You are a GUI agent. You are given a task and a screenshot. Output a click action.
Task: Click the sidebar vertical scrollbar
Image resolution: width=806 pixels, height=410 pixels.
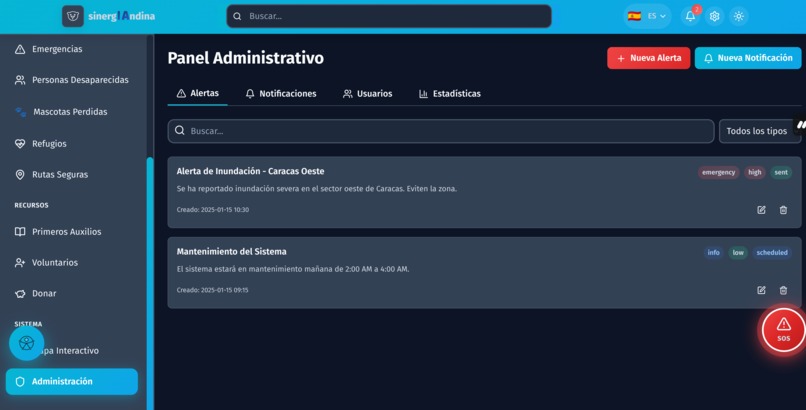tap(150, 283)
